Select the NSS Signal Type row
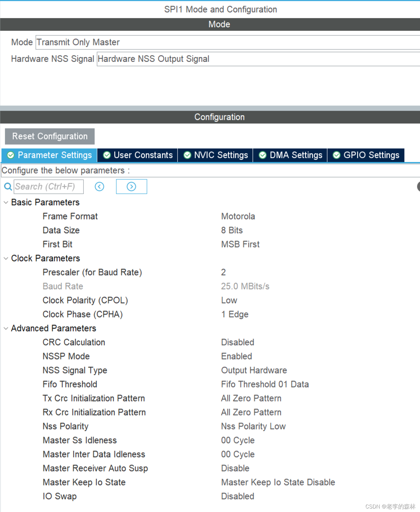 coord(75,370)
